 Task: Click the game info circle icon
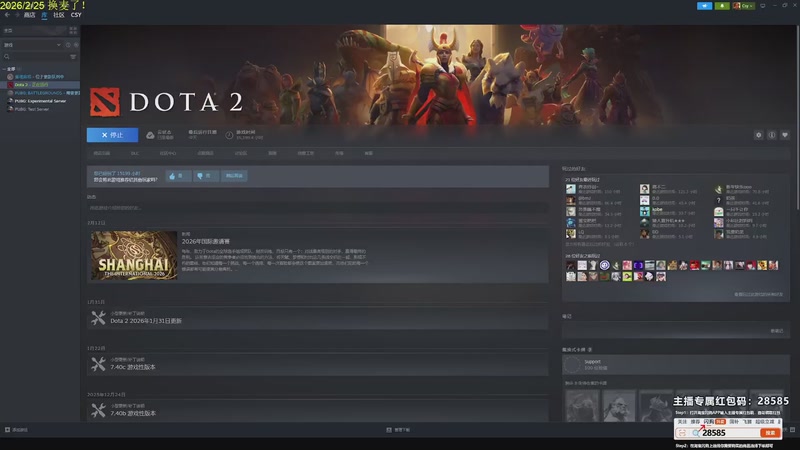[x=772, y=135]
